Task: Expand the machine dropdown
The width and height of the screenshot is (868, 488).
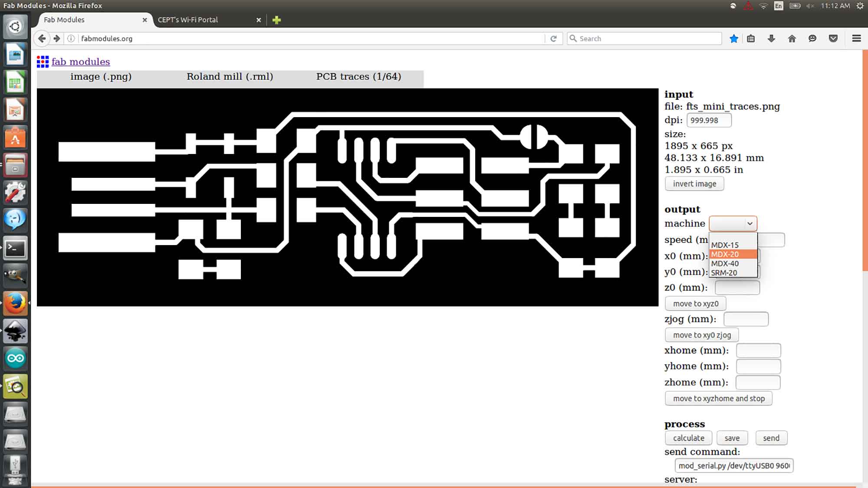Action: tap(733, 224)
